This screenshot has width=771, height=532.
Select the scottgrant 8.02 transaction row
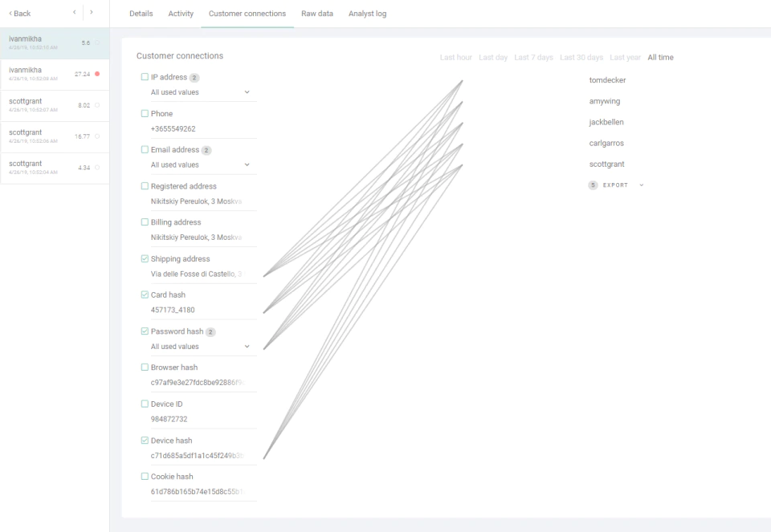click(55, 106)
